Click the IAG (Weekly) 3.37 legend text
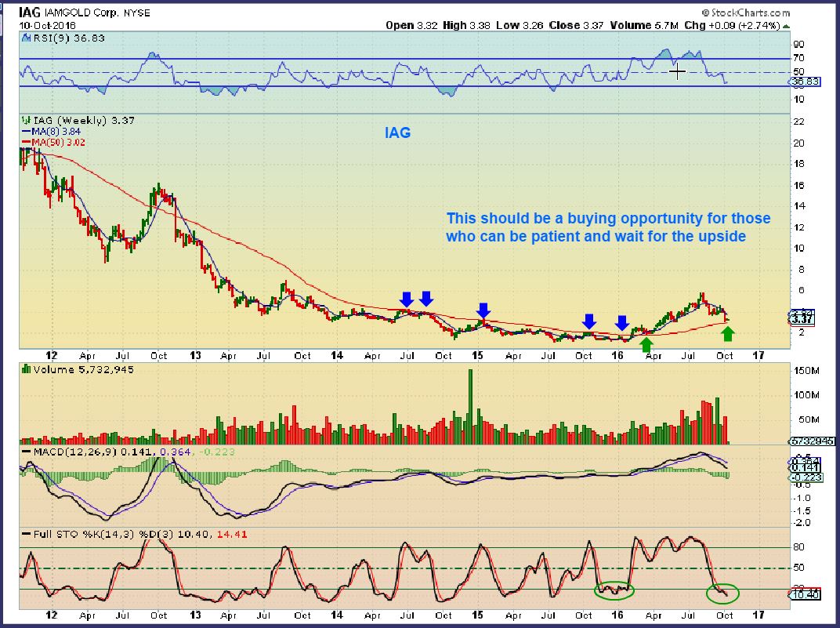This screenshot has height=628, width=840. click(84, 121)
